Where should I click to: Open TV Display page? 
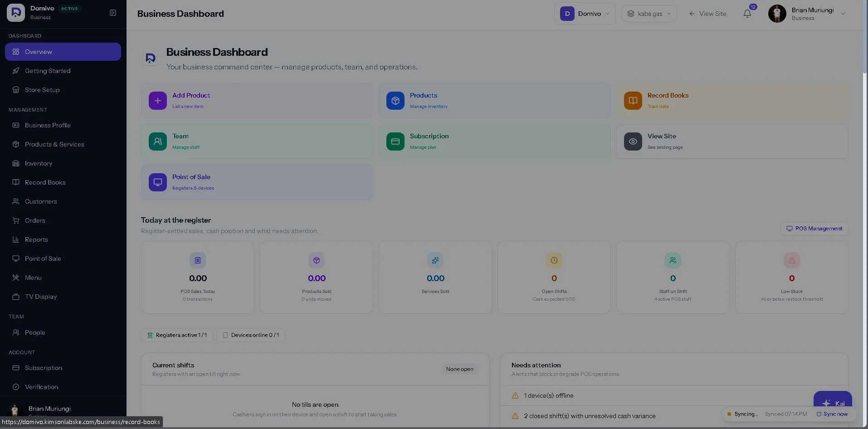coord(63,297)
